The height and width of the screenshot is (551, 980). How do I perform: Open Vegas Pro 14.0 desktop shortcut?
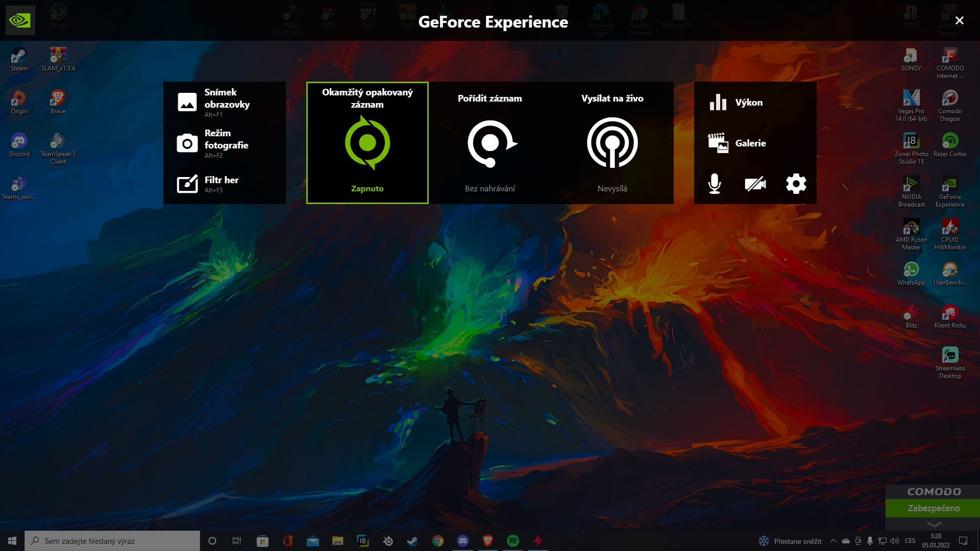(911, 106)
